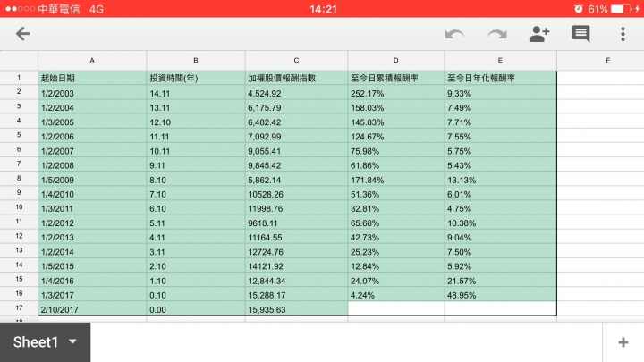Tap the battery indicator in the status bar
The image size is (644, 362).
pos(622,9)
